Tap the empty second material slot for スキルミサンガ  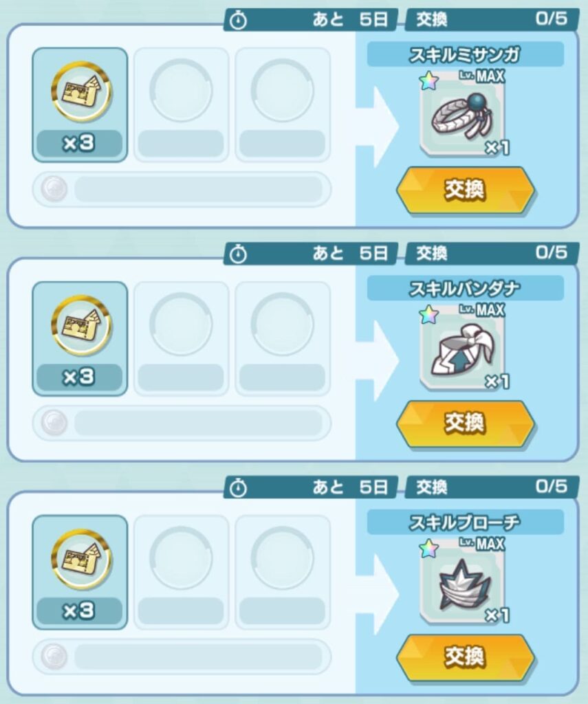[x=181, y=104]
